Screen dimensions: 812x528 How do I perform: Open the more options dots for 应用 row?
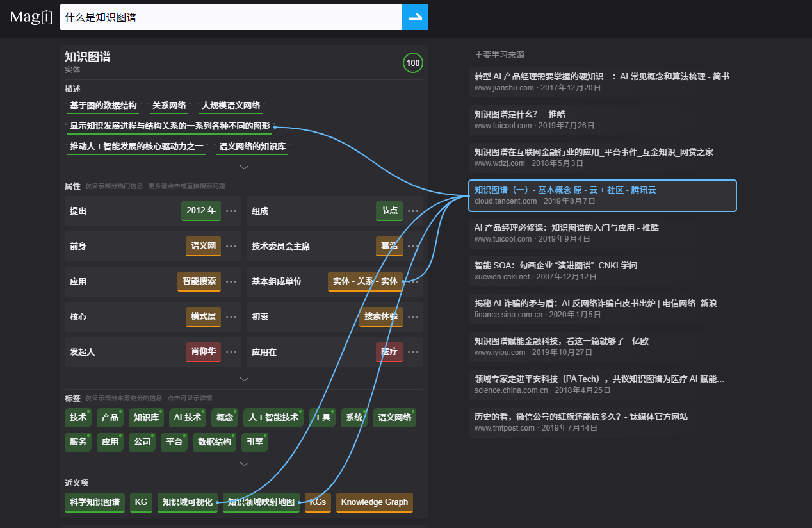click(x=231, y=281)
